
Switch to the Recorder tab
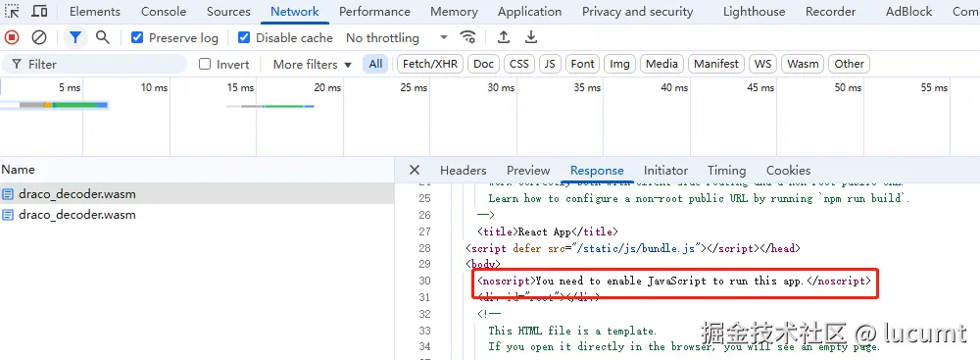[831, 11]
